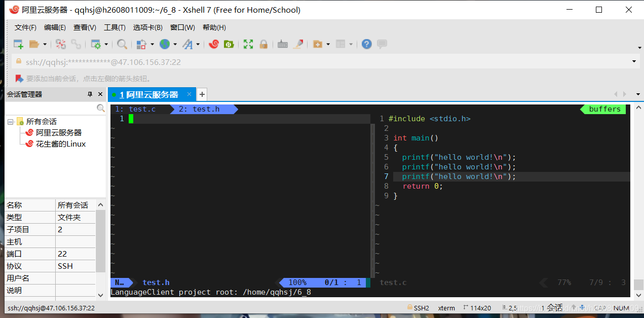The image size is (644, 318).
Task: Select the test.c vim buffer tab
Action: pyautogui.click(x=135, y=109)
